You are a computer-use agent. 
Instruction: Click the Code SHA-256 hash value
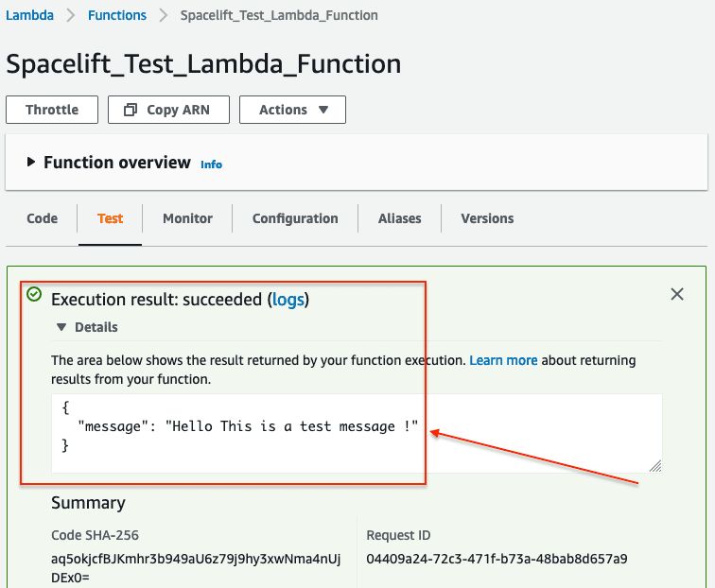pyautogui.click(x=196, y=568)
